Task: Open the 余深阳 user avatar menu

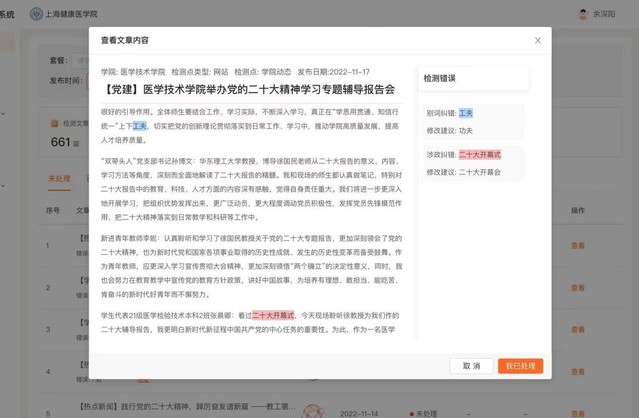Action: (583, 15)
